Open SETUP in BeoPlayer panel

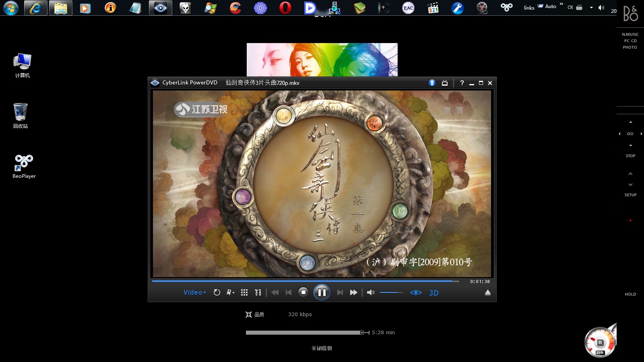click(x=631, y=195)
